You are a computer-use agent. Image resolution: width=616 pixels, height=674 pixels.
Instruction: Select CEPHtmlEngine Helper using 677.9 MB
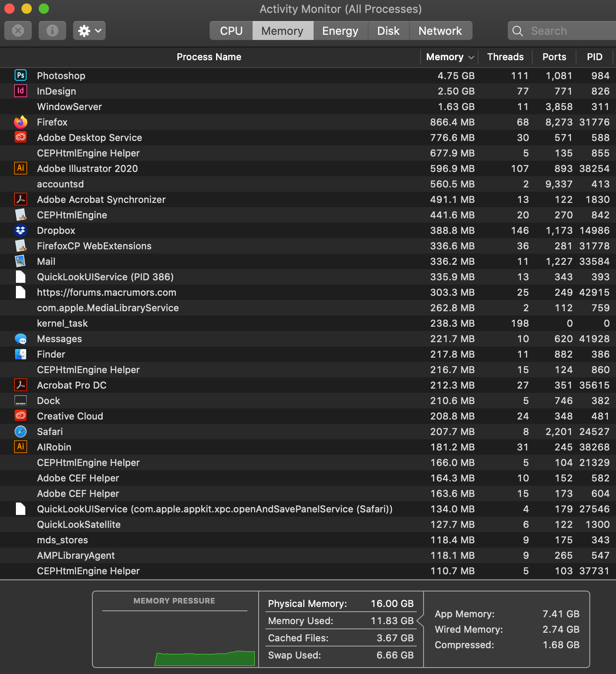tap(308, 153)
